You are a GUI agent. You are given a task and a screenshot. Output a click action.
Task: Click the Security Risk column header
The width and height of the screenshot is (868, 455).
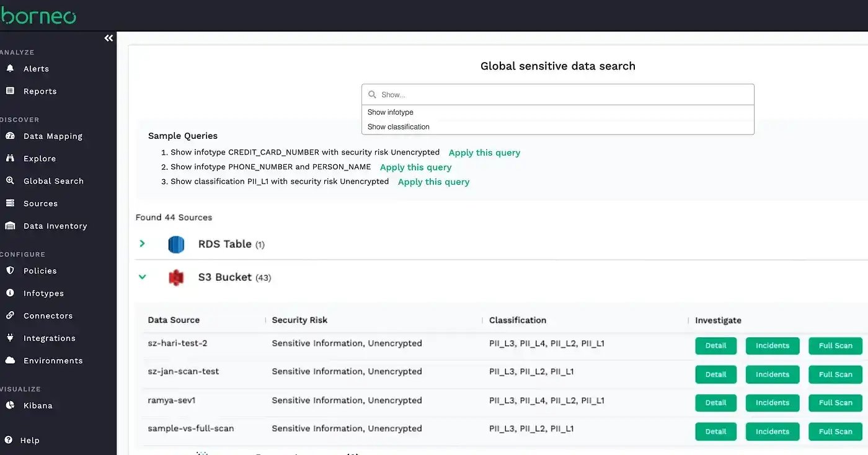pos(299,320)
